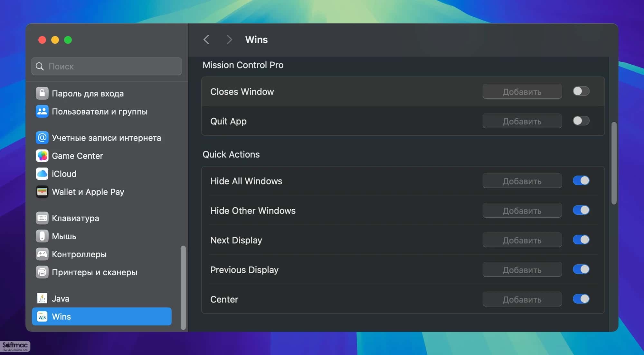644x355 pixels.
Task: Go forward with the right chevron
Action: 229,40
